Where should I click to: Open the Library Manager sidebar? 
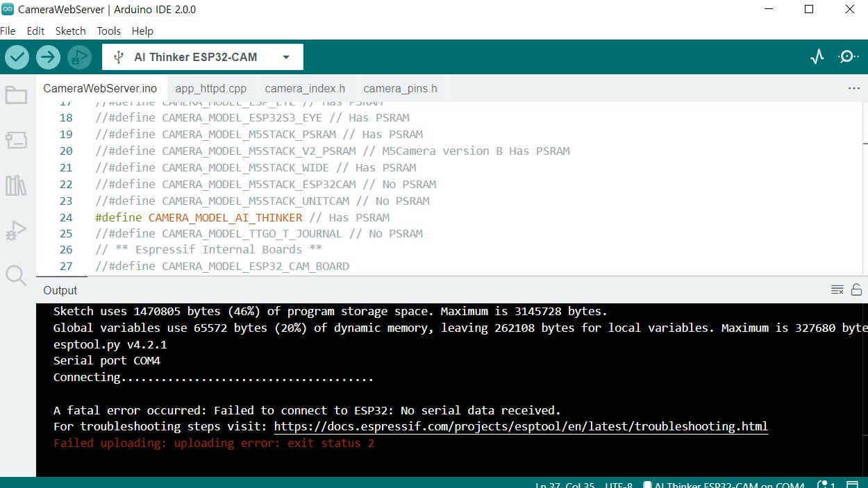(x=16, y=185)
